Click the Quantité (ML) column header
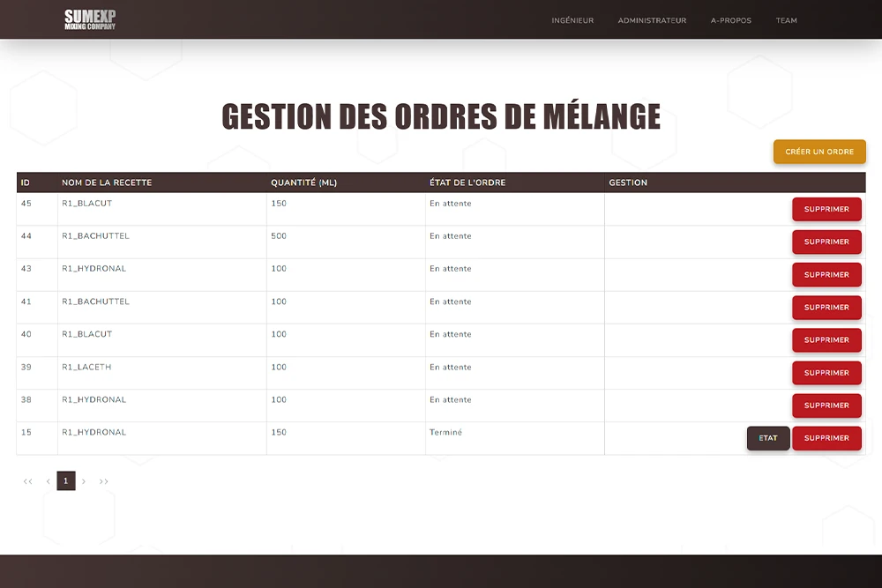 click(303, 183)
